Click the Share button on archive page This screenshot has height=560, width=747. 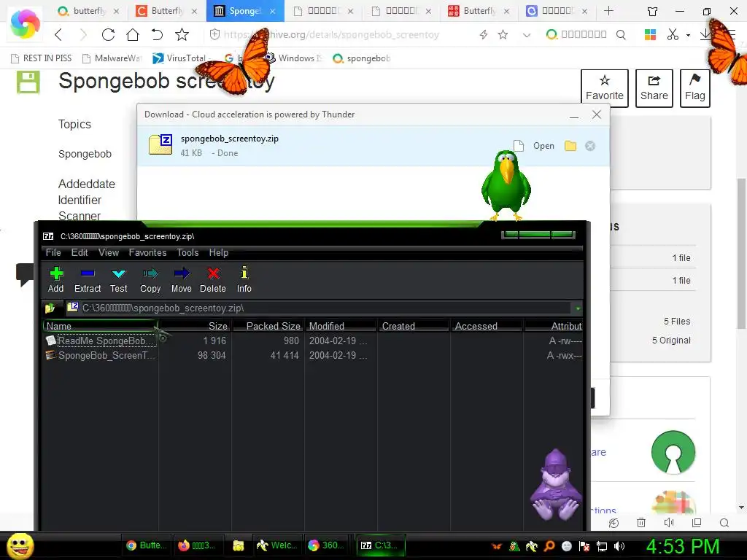654,88
